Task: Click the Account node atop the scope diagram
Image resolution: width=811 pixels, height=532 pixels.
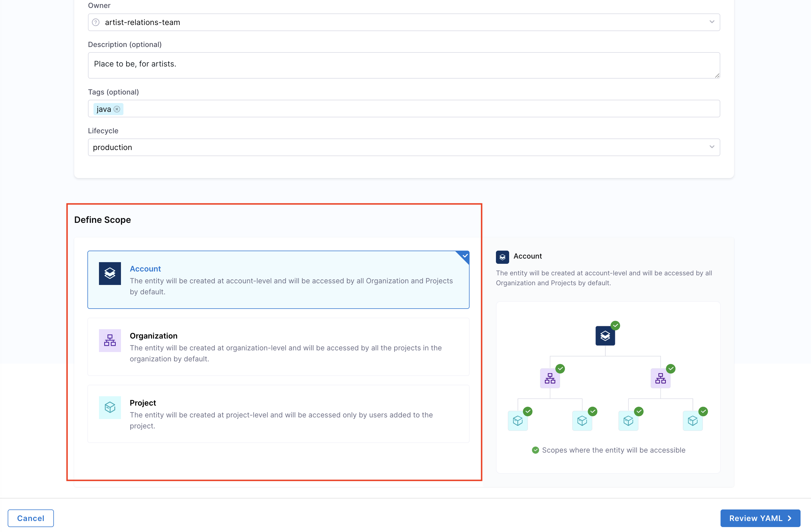Action: click(x=605, y=336)
